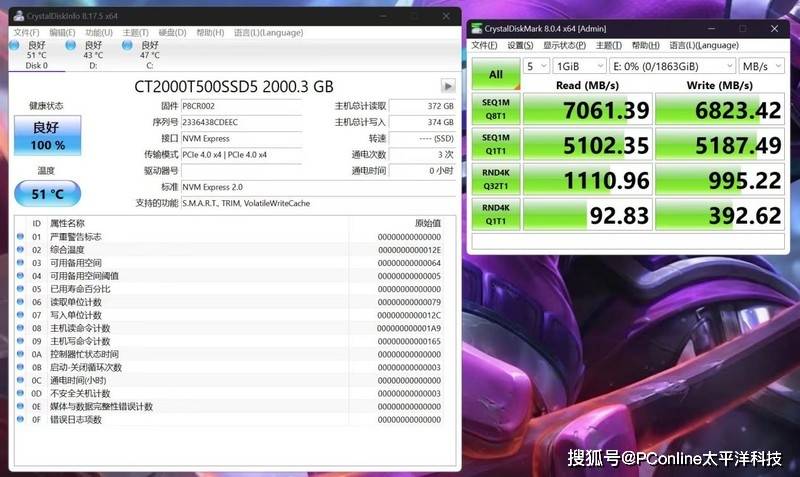The height and width of the screenshot is (477, 800).
Task: Open test count dropdown showing 5
Action: coord(536,66)
